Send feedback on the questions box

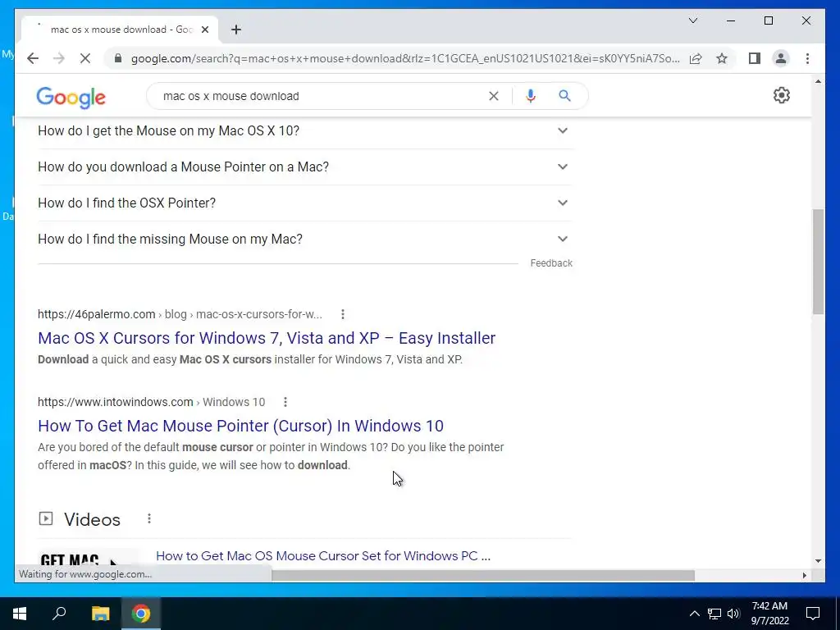(551, 263)
